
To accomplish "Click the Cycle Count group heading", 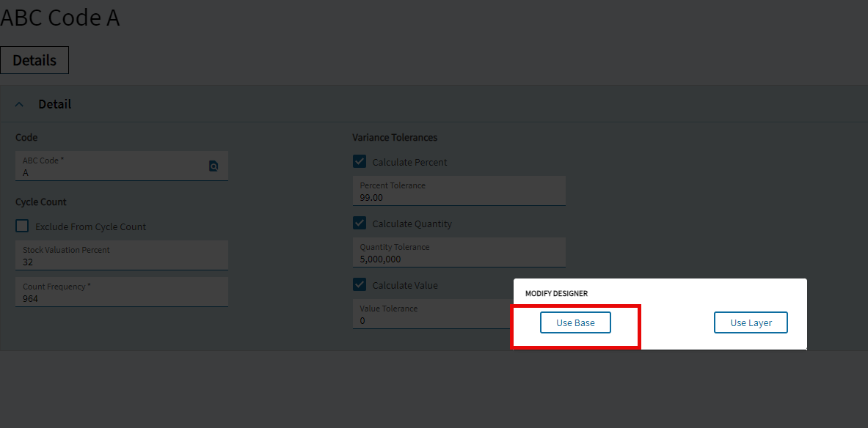I will 41,202.
